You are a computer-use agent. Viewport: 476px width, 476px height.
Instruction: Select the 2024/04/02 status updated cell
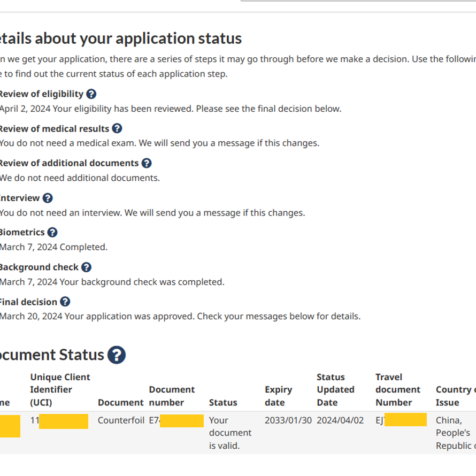340,420
